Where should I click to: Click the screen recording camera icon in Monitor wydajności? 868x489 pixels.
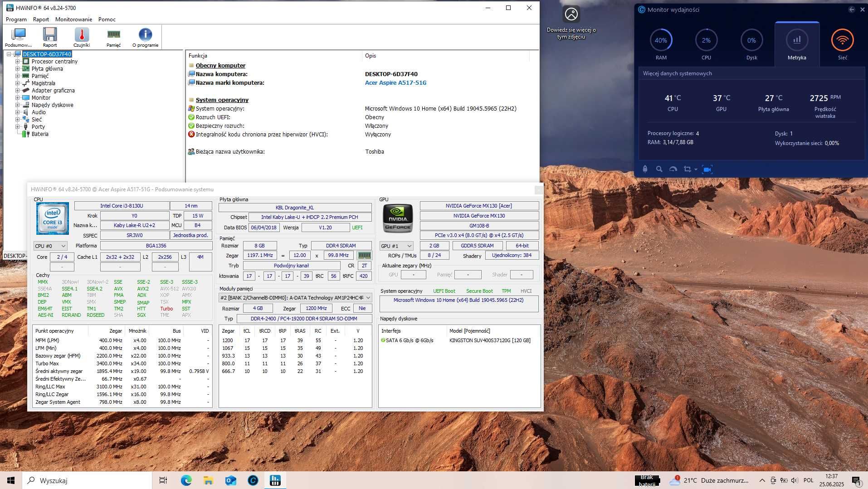[707, 169]
